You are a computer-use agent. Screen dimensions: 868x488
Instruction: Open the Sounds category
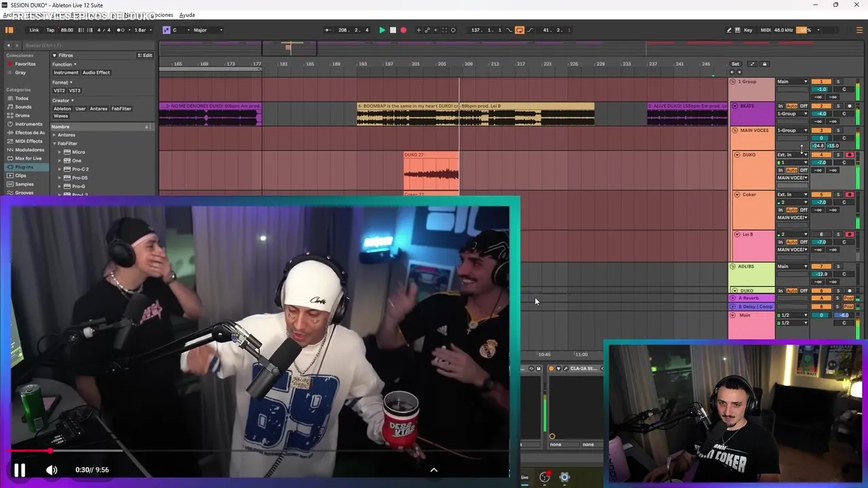point(23,107)
